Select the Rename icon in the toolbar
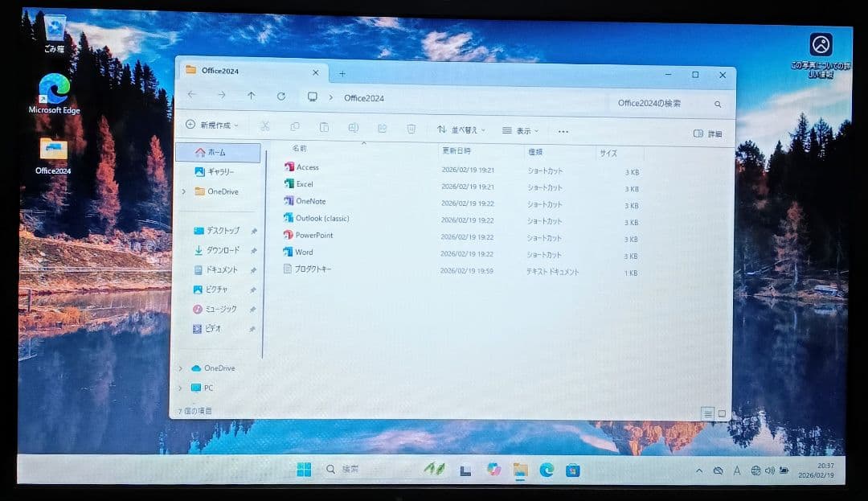This screenshot has width=868, height=501. pyautogui.click(x=354, y=128)
